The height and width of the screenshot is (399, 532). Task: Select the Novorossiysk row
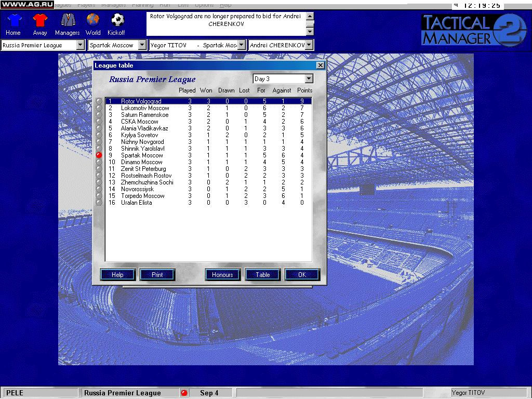[208, 189]
